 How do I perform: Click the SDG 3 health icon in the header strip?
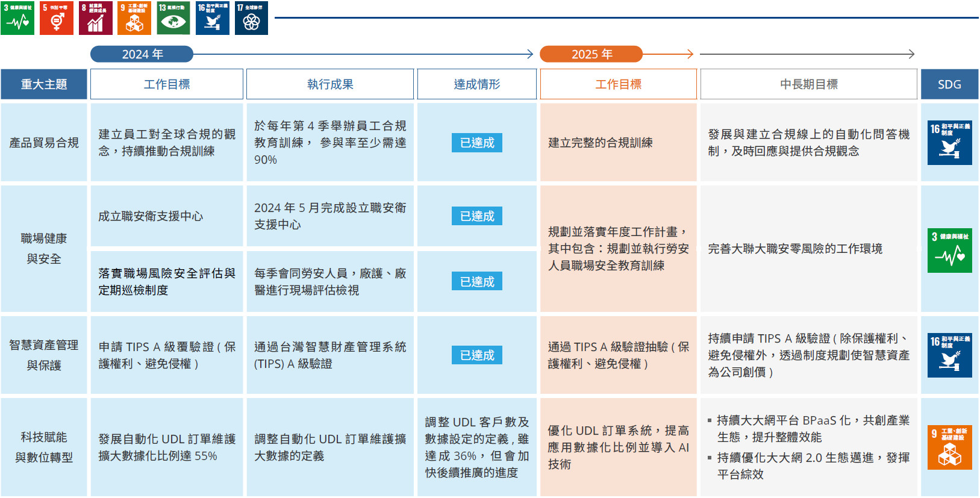[x=17, y=18]
